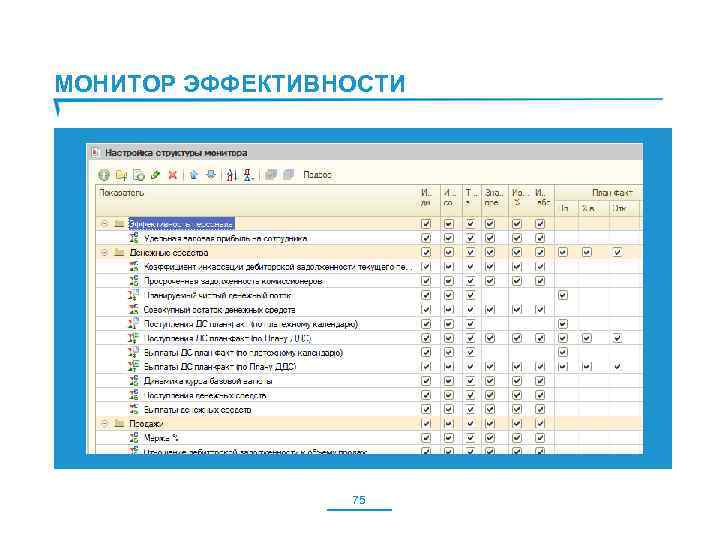This screenshot has height=540, width=720.
Task: Click the Sort ascending toolbar icon
Action: click(231, 175)
